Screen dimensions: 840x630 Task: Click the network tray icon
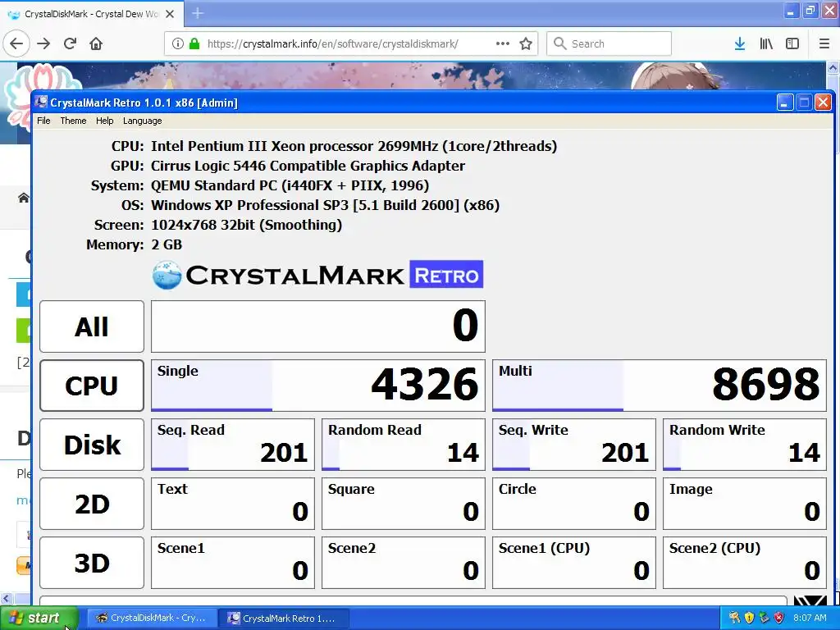click(764, 618)
